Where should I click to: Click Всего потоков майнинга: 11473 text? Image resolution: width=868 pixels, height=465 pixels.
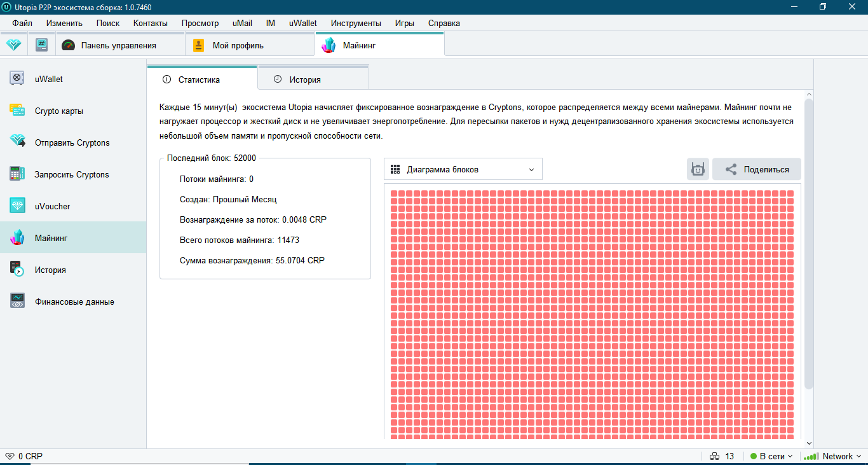[x=240, y=240]
